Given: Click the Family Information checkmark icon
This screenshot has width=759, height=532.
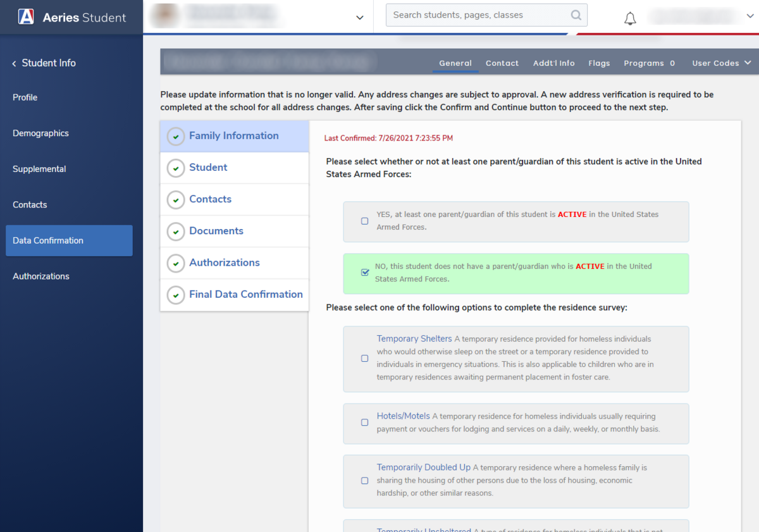Looking at the screenshot, I should (x=175, y=137).
